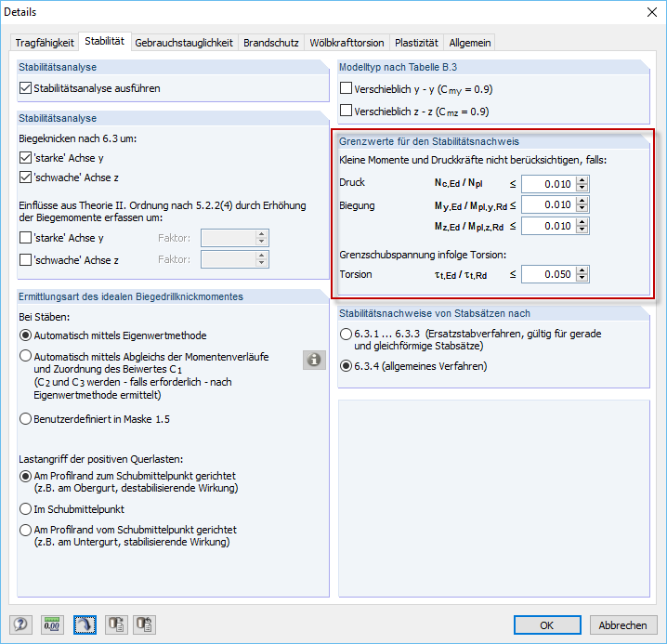Screen dimensions: 667x644
Task: Select Am Profilrand vom Schubmittelpunkt gerichtet
Action: pos(25,530)
